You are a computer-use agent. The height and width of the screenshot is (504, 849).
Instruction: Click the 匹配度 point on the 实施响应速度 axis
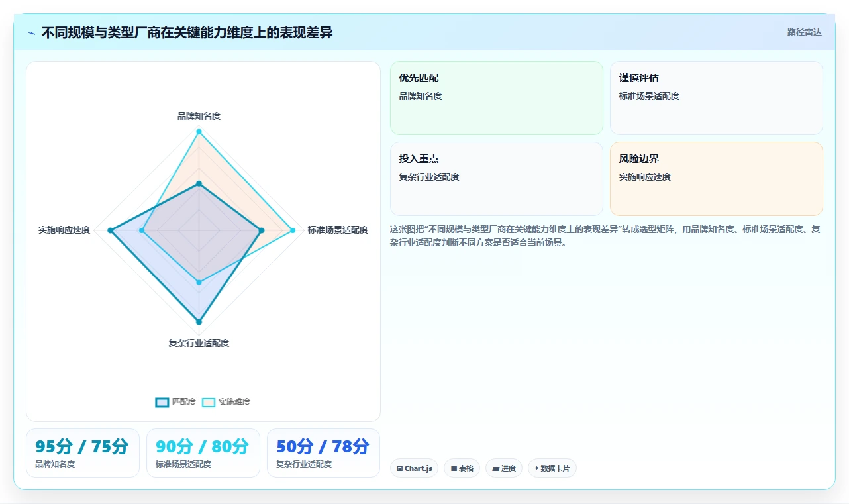point(111,230)
